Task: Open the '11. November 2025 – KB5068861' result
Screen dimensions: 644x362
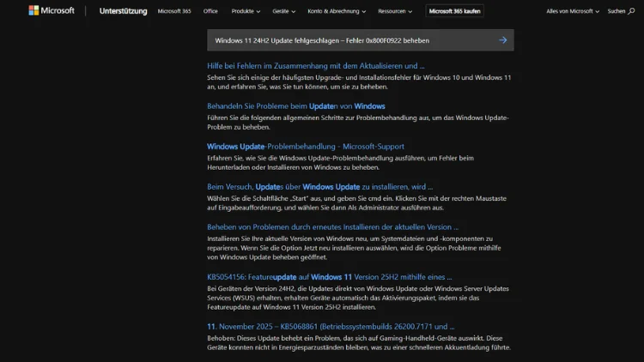Action: coord(331,326)
